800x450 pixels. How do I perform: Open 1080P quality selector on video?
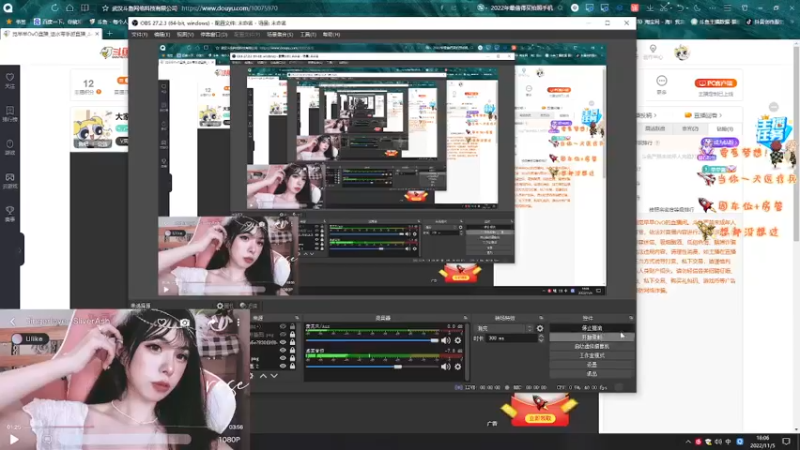tap(229, 439)
